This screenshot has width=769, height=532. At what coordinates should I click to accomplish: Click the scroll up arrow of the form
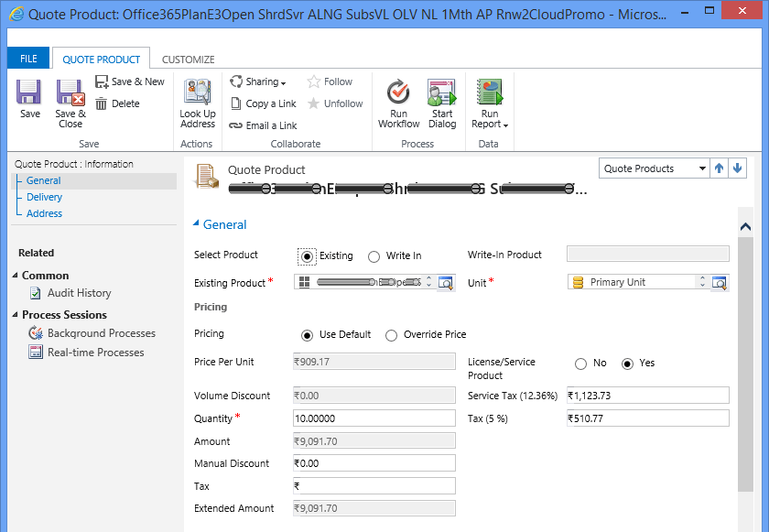point(745,226)
